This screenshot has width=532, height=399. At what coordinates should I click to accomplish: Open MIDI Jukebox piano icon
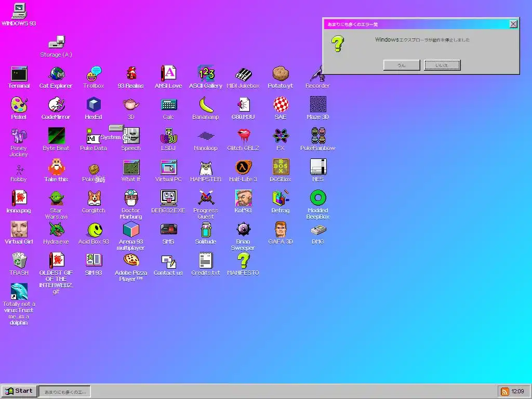click(243, 74)
